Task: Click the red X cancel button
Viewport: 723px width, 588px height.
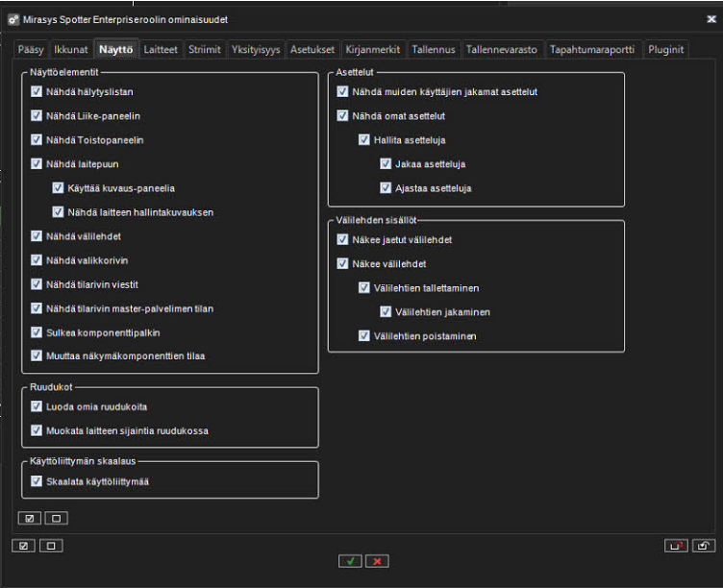Action: click(x=377, y=561)
